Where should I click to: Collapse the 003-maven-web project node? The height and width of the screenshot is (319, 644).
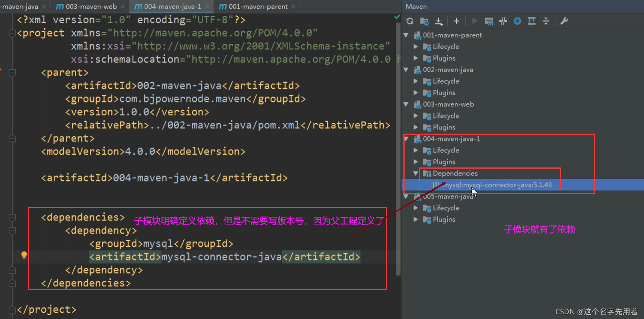(406, 104)
